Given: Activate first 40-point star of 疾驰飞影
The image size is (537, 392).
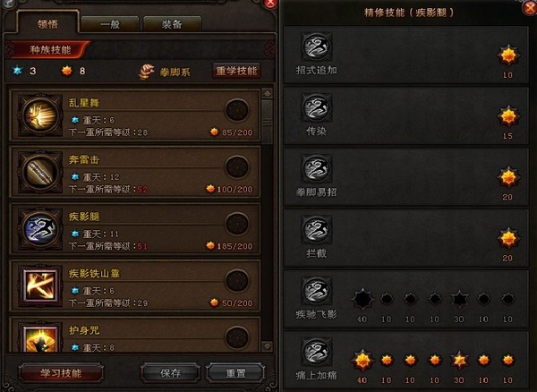Looking at the screenshot, I should [x=362, y=299].
